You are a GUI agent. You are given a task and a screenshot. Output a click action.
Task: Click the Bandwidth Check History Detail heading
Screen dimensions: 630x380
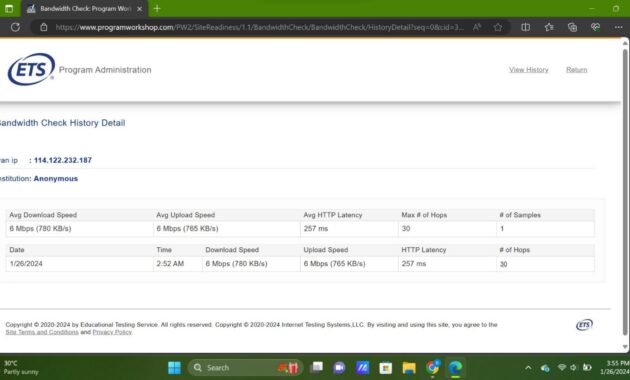click(62, 123)
